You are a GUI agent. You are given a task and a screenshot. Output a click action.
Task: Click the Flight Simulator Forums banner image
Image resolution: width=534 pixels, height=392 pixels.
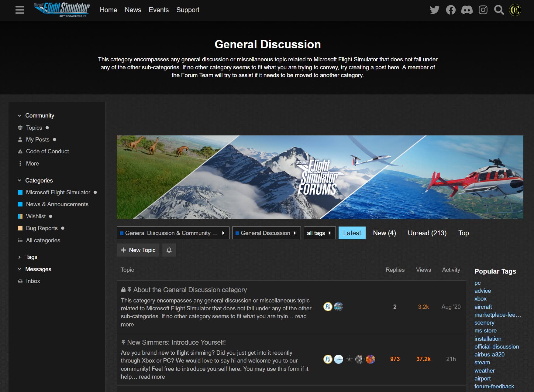(x=320, y=177)
